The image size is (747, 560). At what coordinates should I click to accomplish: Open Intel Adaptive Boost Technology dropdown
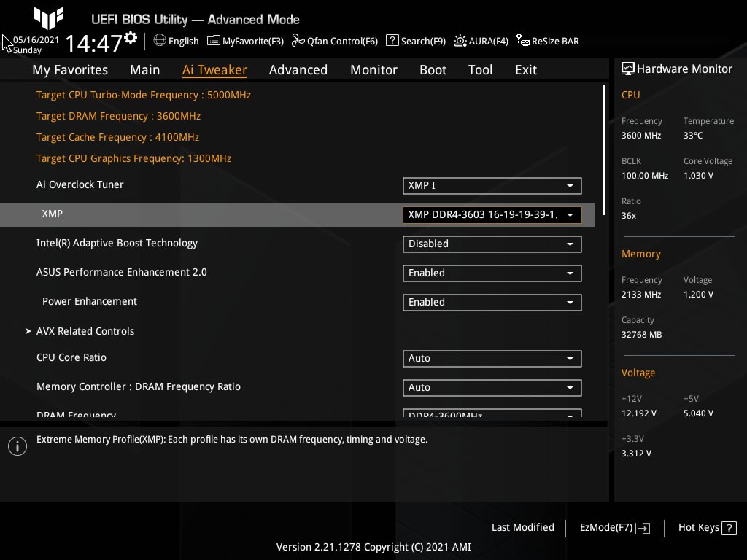click(x=492, y=244)
